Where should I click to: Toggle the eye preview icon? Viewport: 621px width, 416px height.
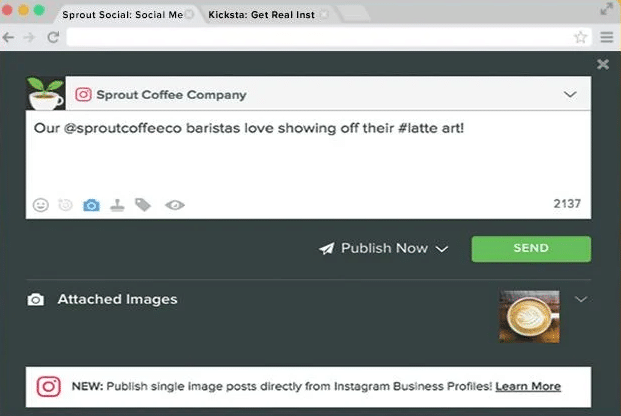coord(175,205)
